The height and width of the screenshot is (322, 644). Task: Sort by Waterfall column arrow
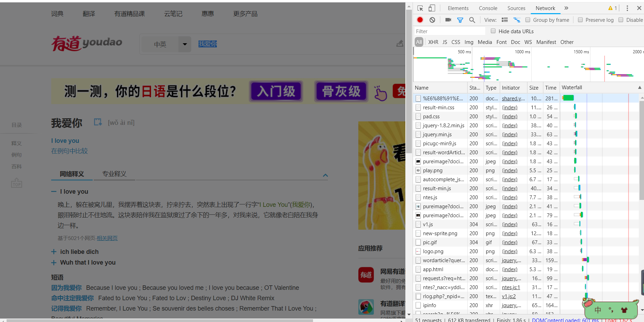pos(640,88)
